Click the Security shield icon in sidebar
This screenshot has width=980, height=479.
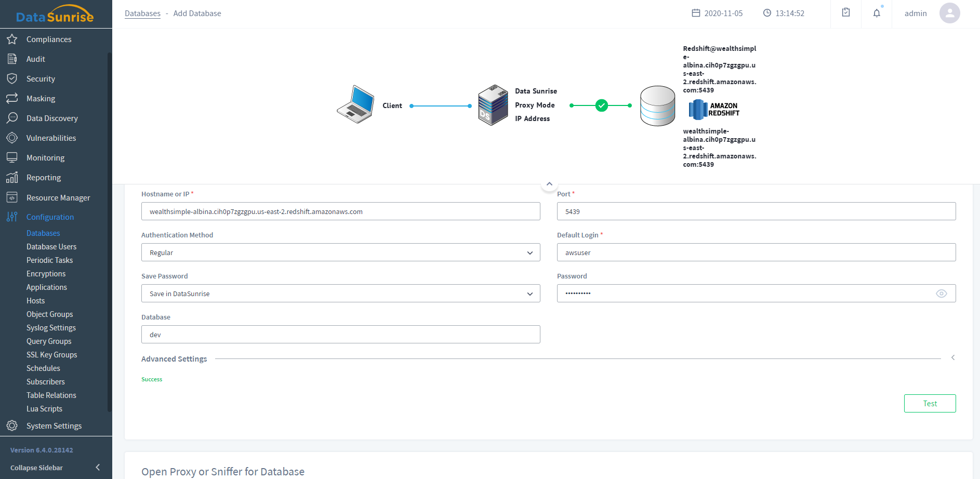[x=12, y=79]
